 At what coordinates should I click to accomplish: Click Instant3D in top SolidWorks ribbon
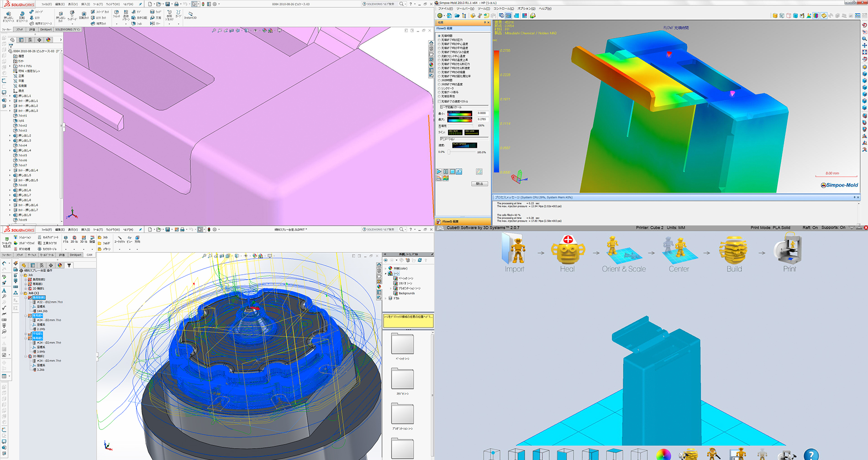tap(190, 15)
